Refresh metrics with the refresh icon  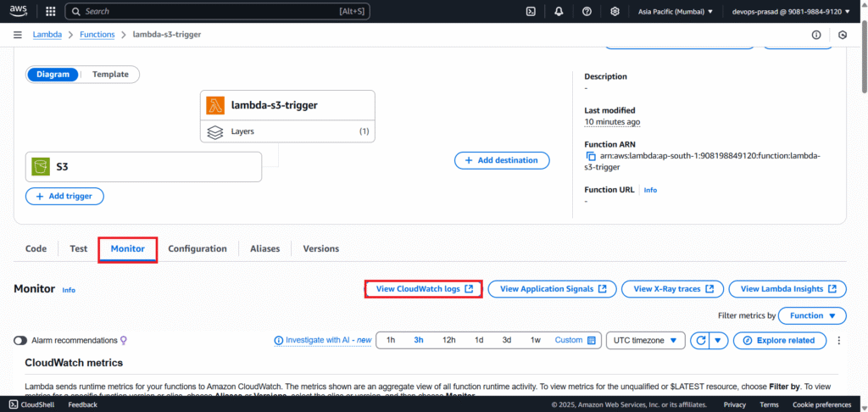[x=700, y=340]
